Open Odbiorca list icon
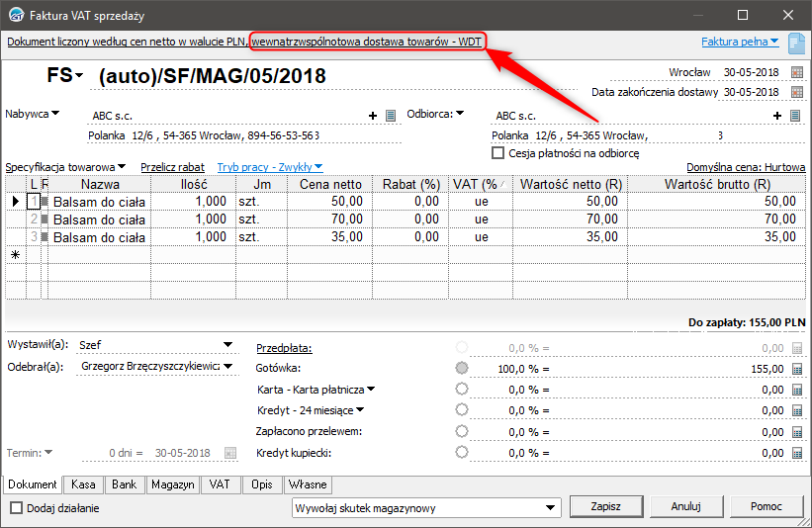The height and width of the screenshot is (528, 812). 794,116
